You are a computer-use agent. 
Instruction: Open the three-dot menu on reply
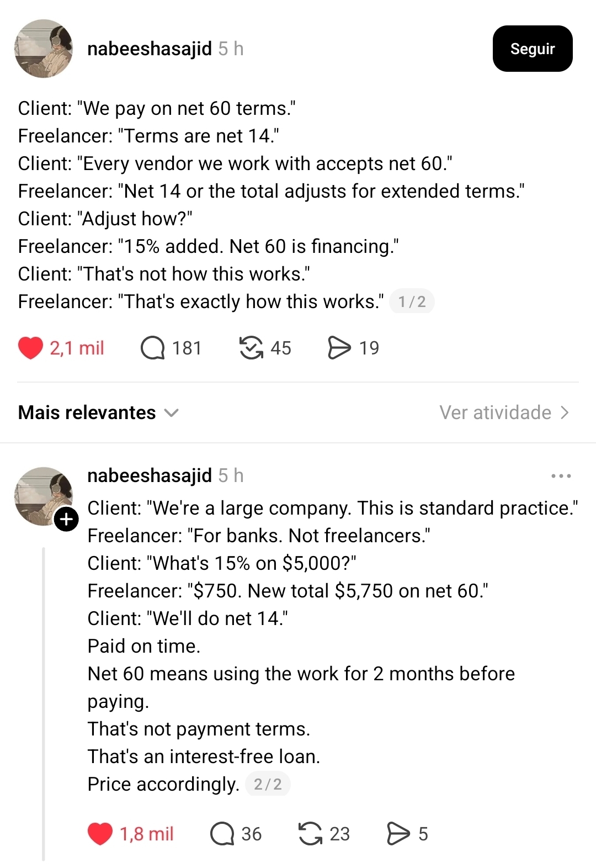(x=561, y=476)
